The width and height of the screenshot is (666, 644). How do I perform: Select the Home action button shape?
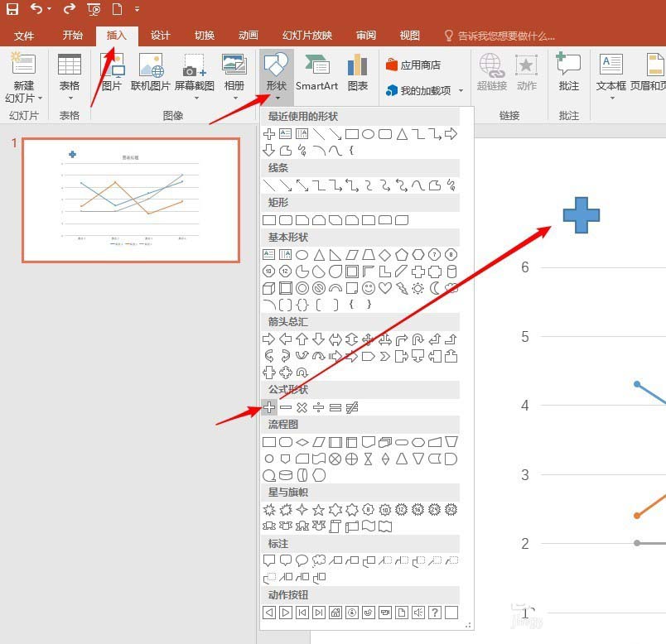coord(335,613)
